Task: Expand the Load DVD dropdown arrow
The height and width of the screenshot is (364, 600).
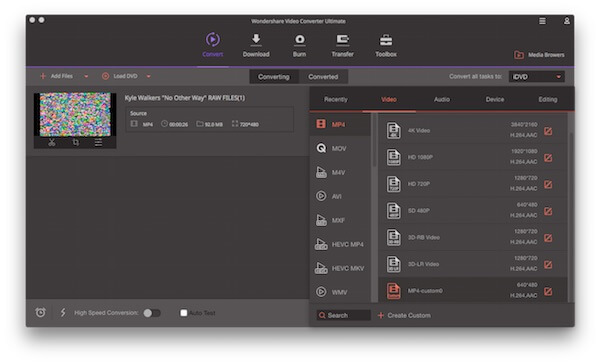Action: (148, 76)
